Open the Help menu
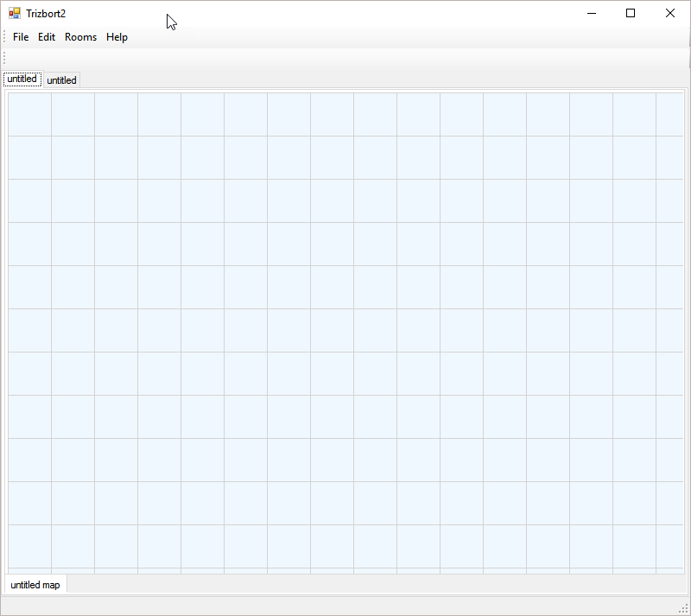Screen dimensions: 691x616 (x=117, y=37)
